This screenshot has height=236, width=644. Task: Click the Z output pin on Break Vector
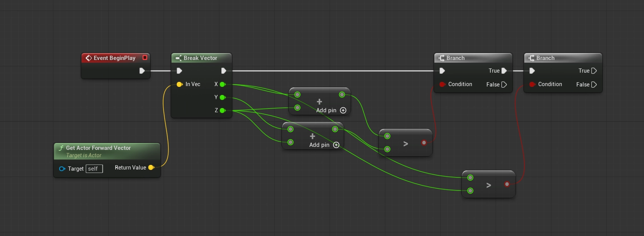222,110
